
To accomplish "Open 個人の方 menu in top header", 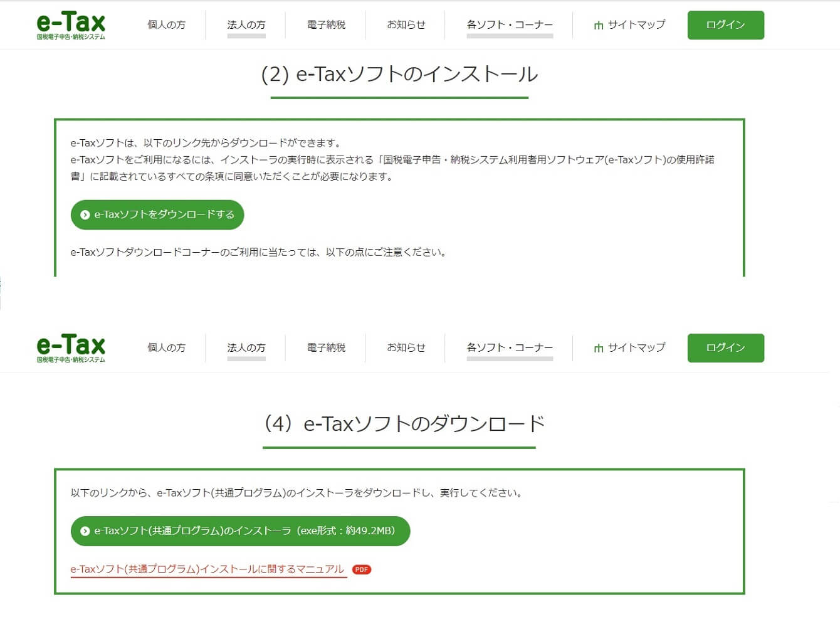I will click(x=166, y=25).
